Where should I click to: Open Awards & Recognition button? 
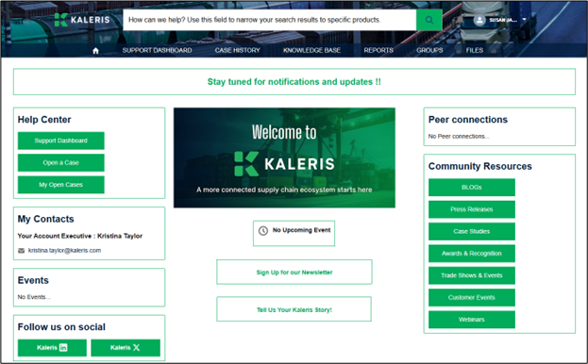click(472, 254)
